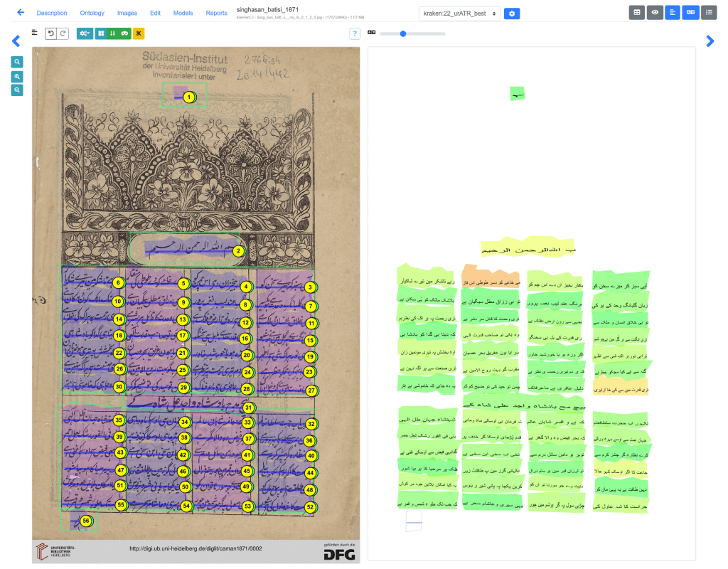Open the kraken:22_urATR_best model dropdown
Image resolution: width=728 pixels, height=569 pixels.
[x=459, y=14]
